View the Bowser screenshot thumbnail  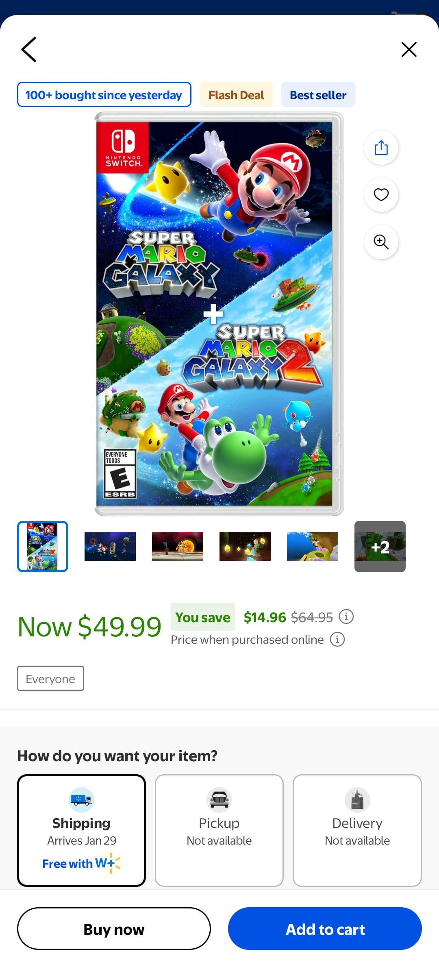tap(178, 547)
